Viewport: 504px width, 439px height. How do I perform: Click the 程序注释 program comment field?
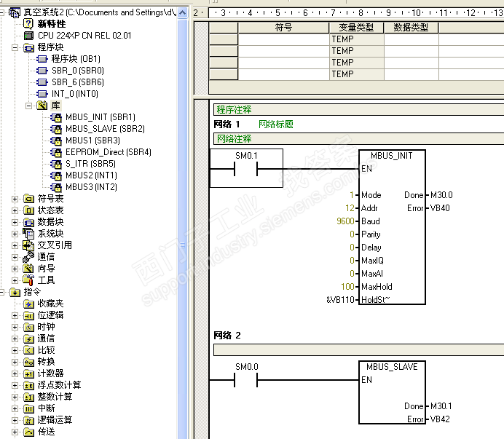click(358, 110)
